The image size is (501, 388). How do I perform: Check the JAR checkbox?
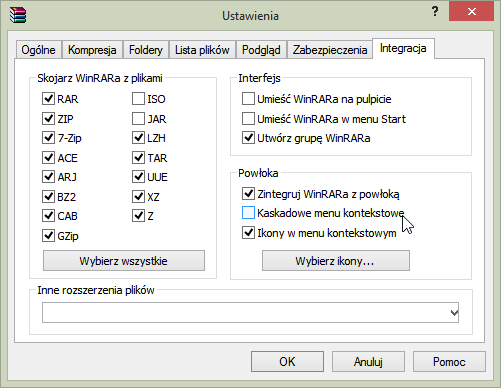[138, 118]
